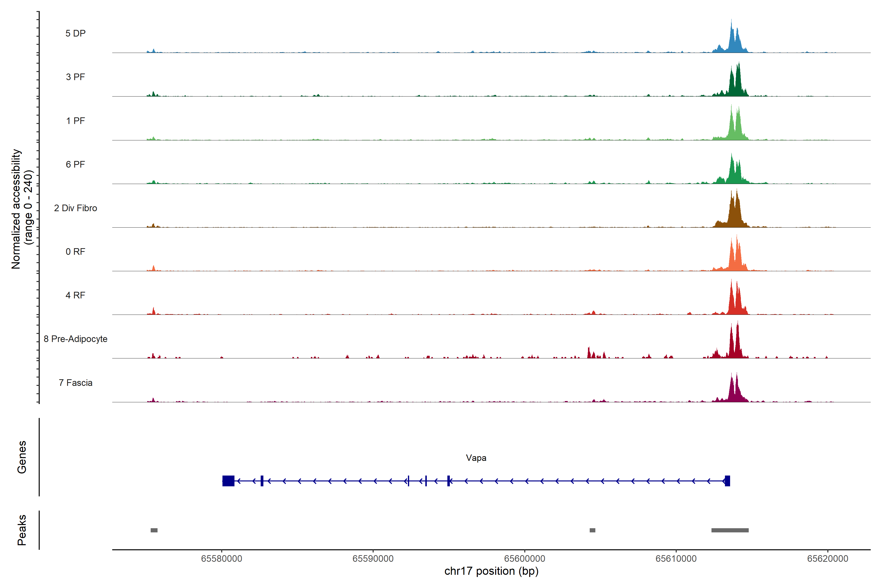
Task: Select the 0 RF track label
Action: coord(75,252)
